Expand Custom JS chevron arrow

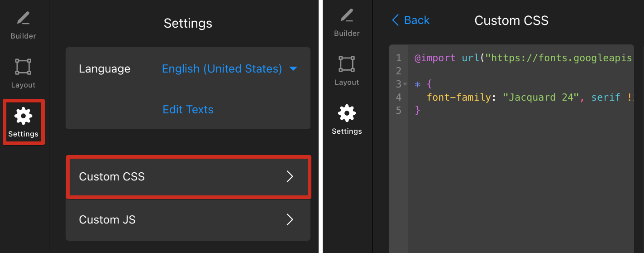click(290, 220)
